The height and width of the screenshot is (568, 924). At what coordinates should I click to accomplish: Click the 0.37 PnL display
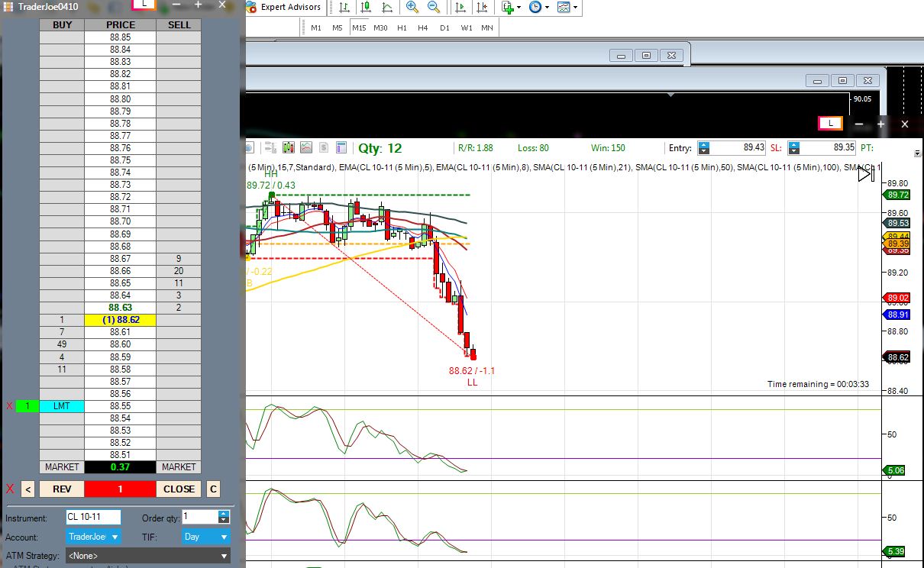[x=121, y=466]
